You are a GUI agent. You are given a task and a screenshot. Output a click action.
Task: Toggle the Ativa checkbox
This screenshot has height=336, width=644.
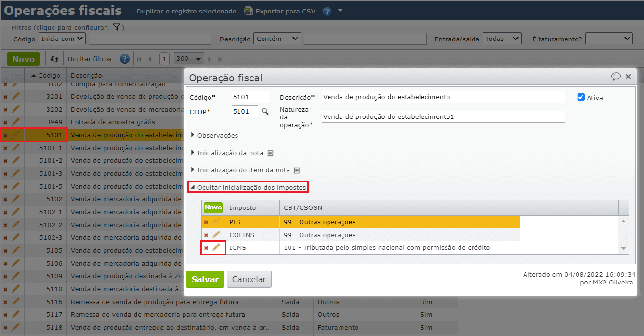pyautogui.click(x=581, y=97)
